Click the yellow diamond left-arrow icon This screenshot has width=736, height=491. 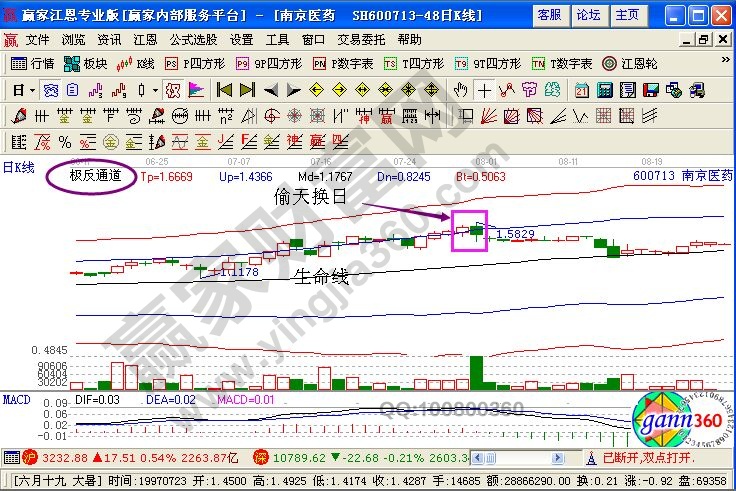(316, 90)
